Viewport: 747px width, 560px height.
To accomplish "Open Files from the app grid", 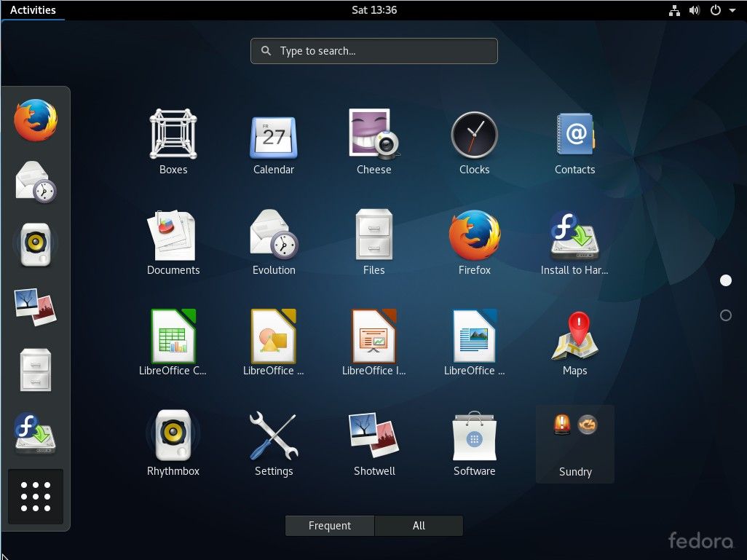I will [x=374, y=242].
